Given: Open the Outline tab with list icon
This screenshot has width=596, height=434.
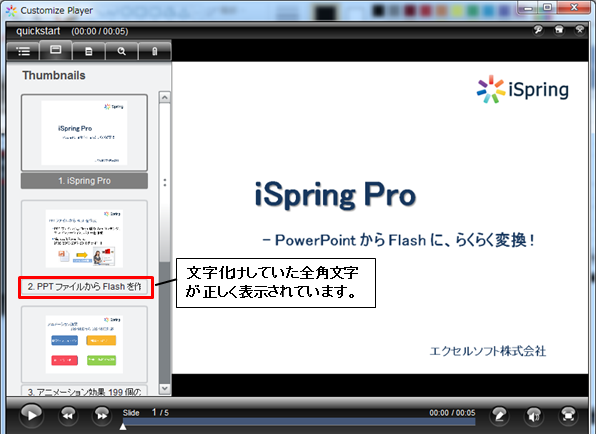Looking at the screenshot, I should (x=23, y=51).
